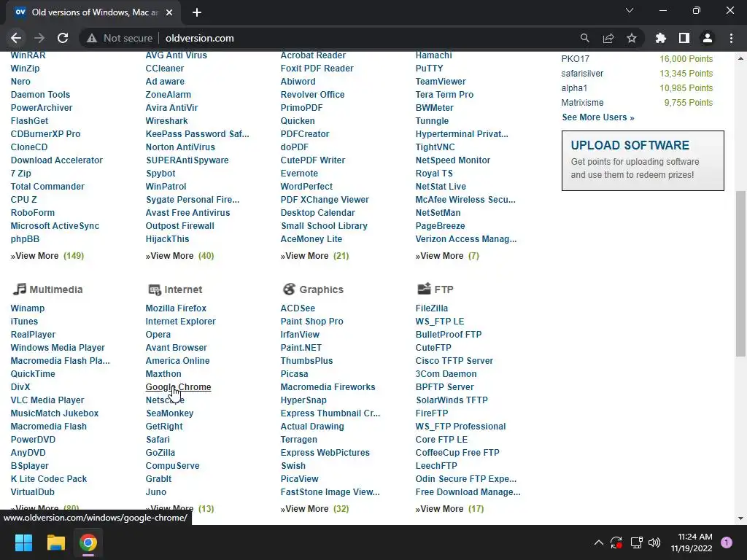Click View More (17) under FTP
Image resolution: width=747 pixels, height=560 pixels.
(449, 508)
